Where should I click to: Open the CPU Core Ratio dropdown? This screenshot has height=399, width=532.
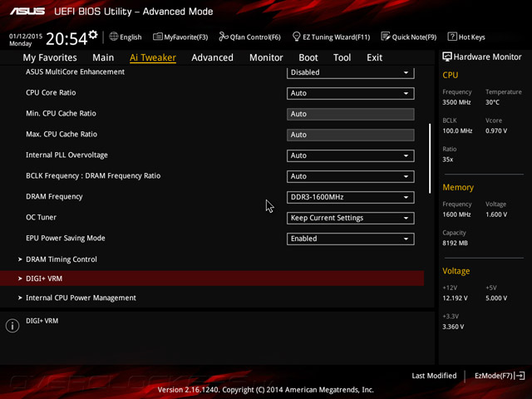[x=351, y=93]
